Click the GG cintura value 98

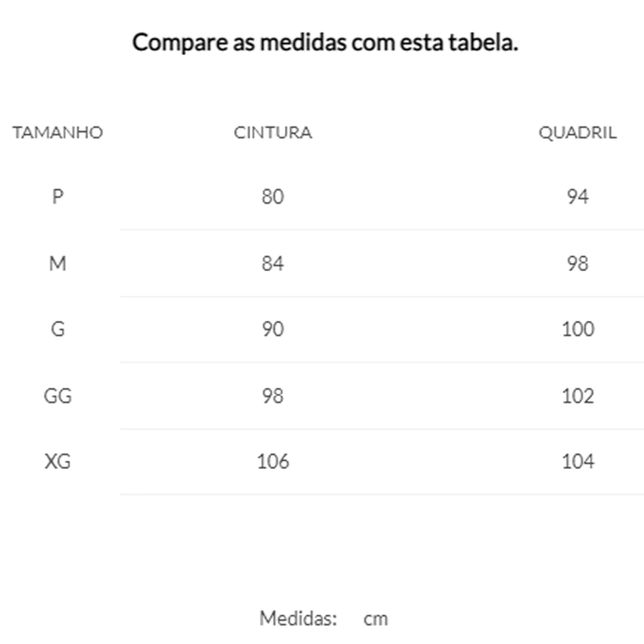tap(273, 396)
